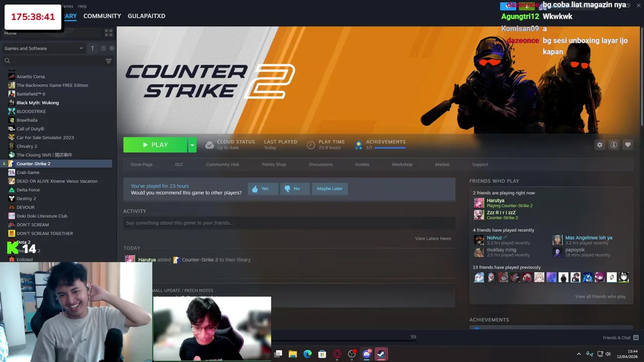Click View all friends who play
The image size is (644, 362).
(600, 297)
